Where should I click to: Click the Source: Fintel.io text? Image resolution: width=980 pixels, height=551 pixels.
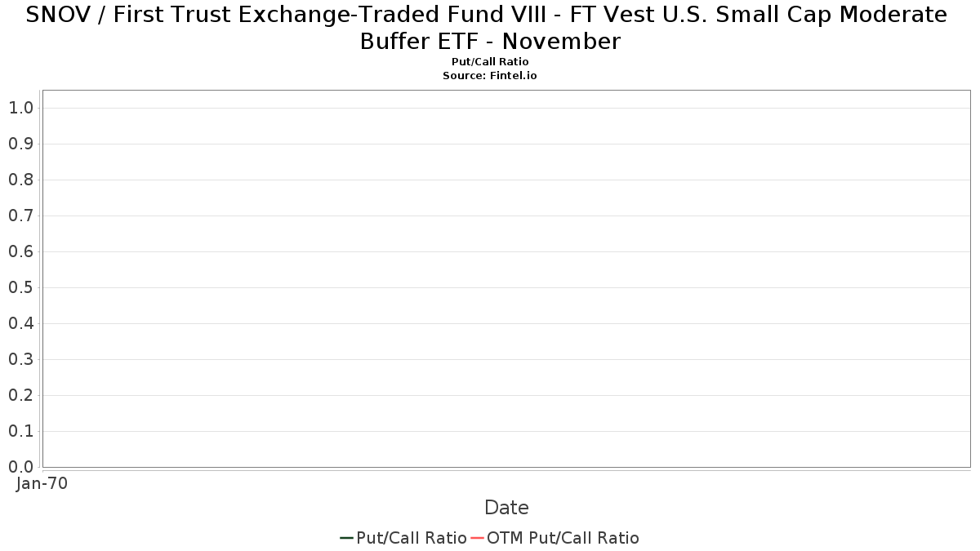490,75
